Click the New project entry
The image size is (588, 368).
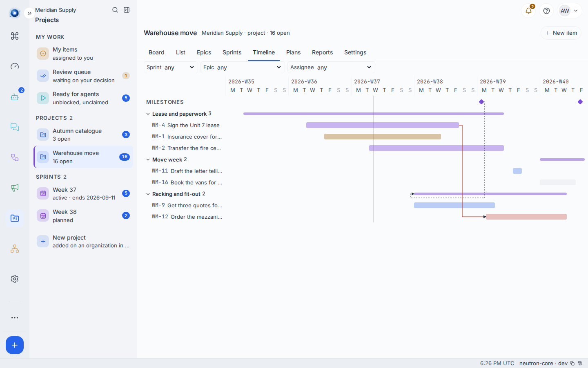pyautogui.click(x=83, y=241)
